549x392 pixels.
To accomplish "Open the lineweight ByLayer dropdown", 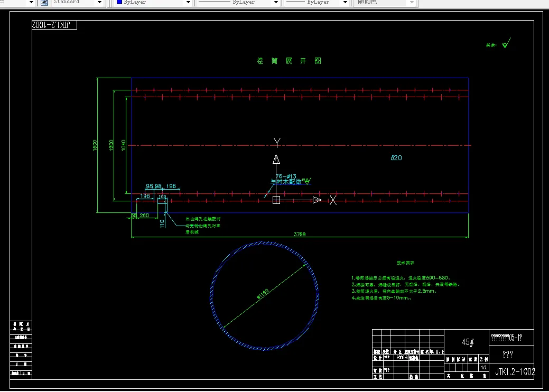I will click(345, 3).
